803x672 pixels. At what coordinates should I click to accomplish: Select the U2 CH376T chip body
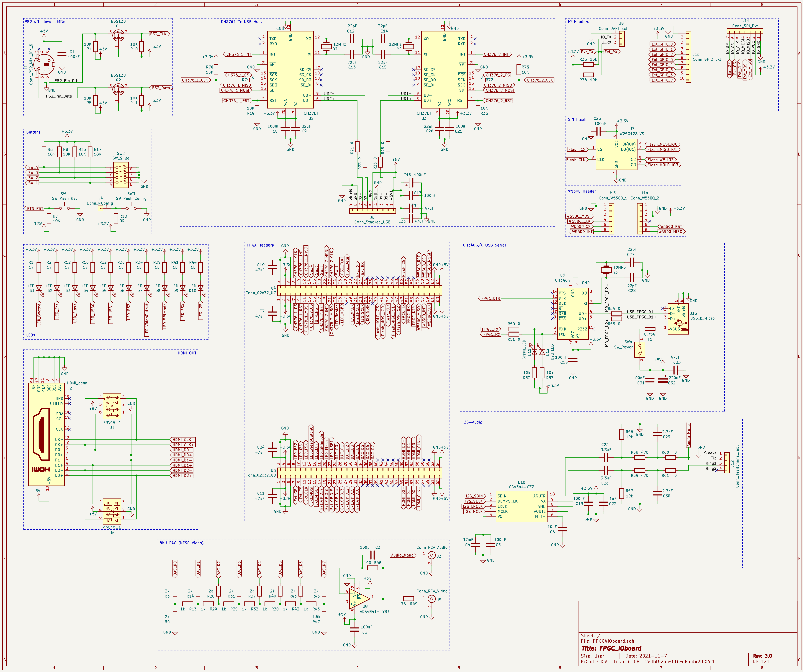click(x=290, y=70)
